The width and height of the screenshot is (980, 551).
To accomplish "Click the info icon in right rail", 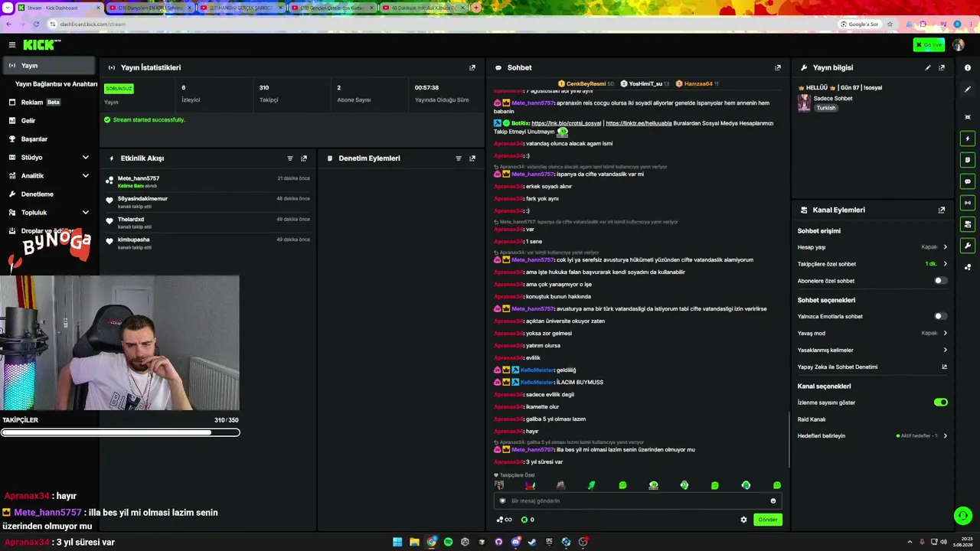I will point(968,68).
